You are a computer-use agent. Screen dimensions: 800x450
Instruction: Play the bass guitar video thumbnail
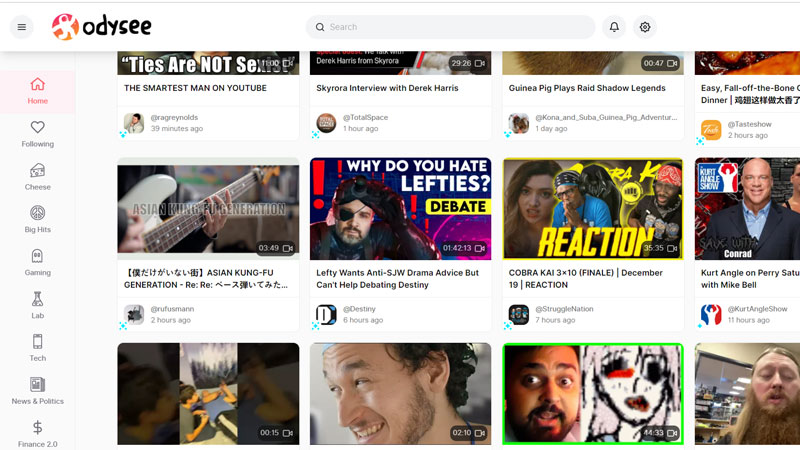[x=208, y=209]
